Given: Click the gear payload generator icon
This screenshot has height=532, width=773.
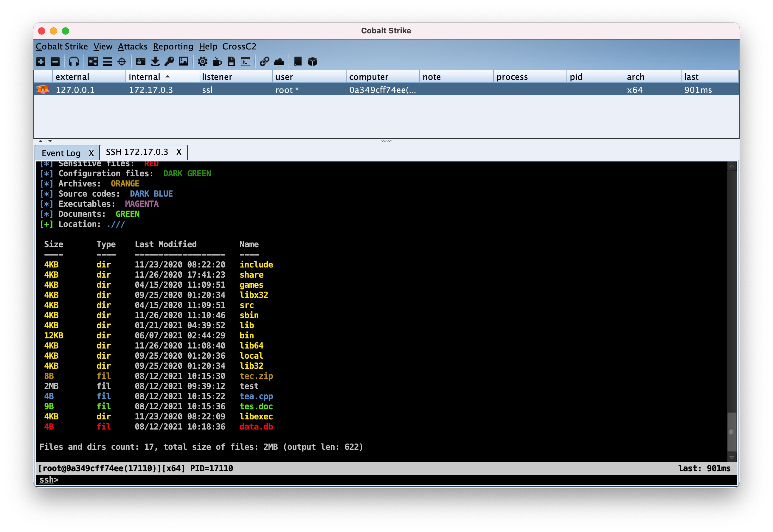Looking at the screenshot, I should tap(202, 62).
